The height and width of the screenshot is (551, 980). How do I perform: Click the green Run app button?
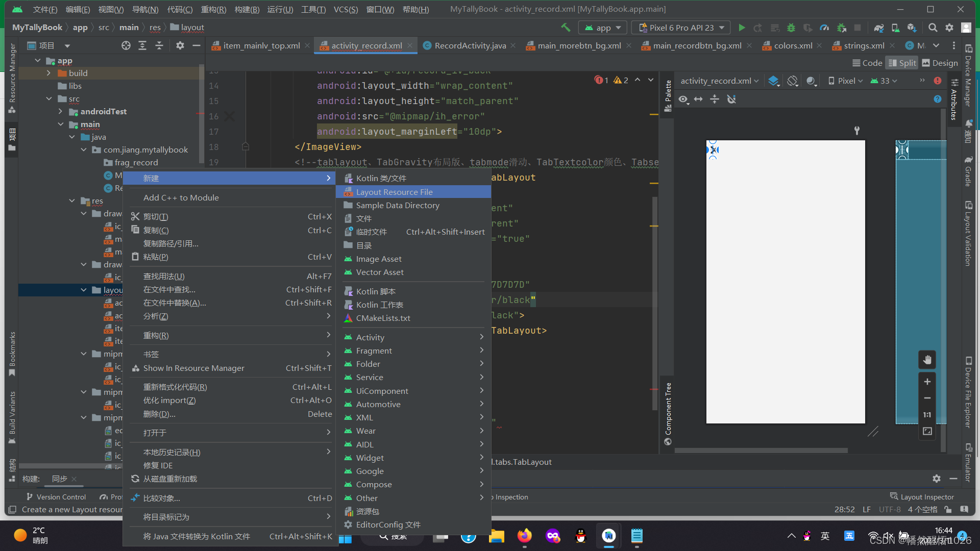click(742, 28)
